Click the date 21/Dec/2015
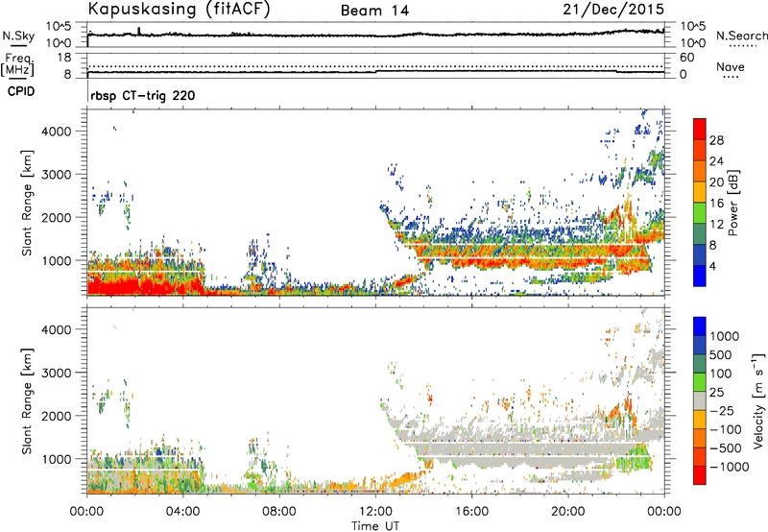 [613, 9]
